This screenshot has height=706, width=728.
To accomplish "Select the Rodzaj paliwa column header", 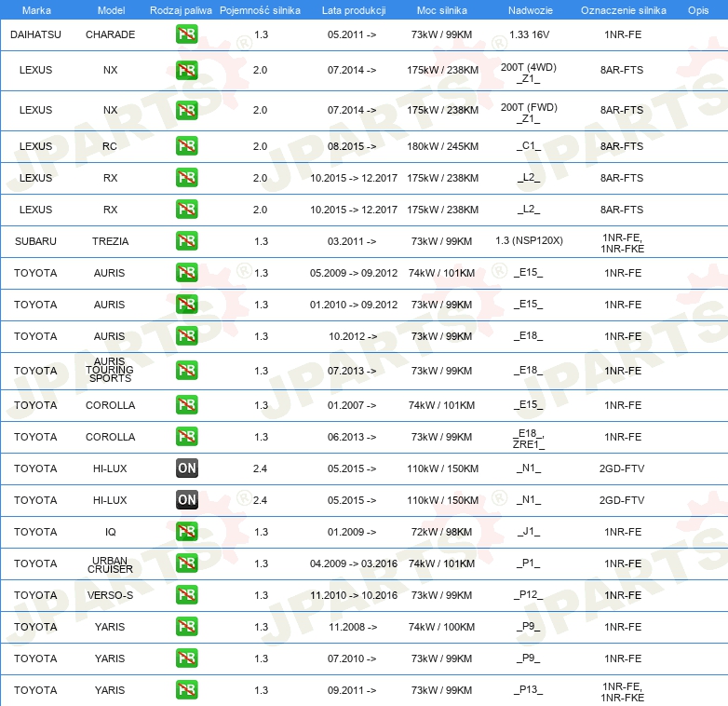I will click(x=181, y=10).
